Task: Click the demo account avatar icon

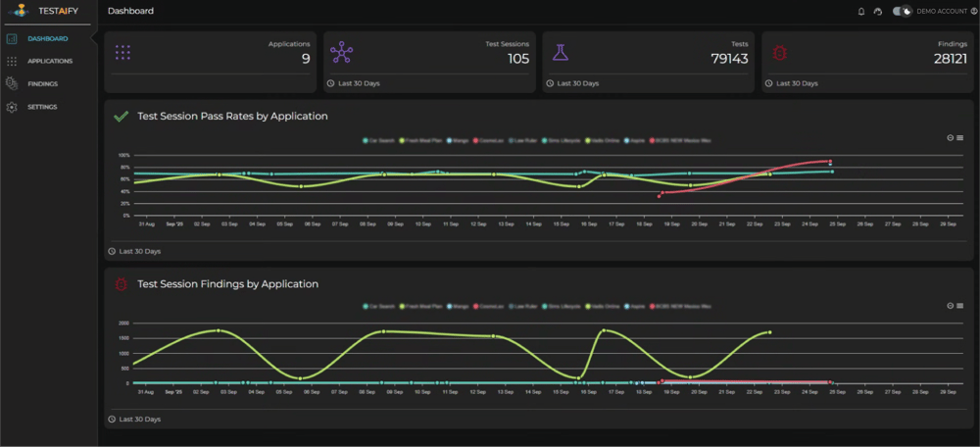Action: click(971, 12)
